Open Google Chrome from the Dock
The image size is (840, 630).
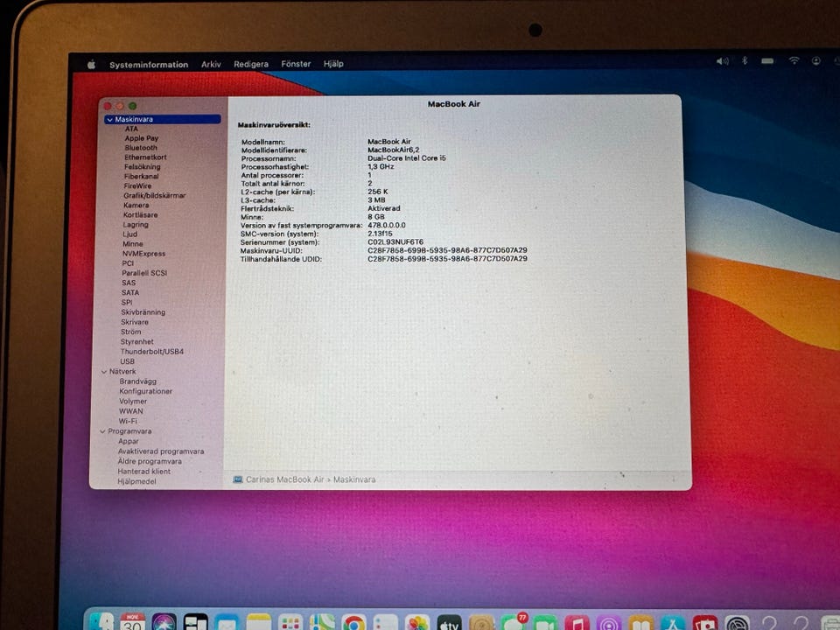tap(353, 622)
